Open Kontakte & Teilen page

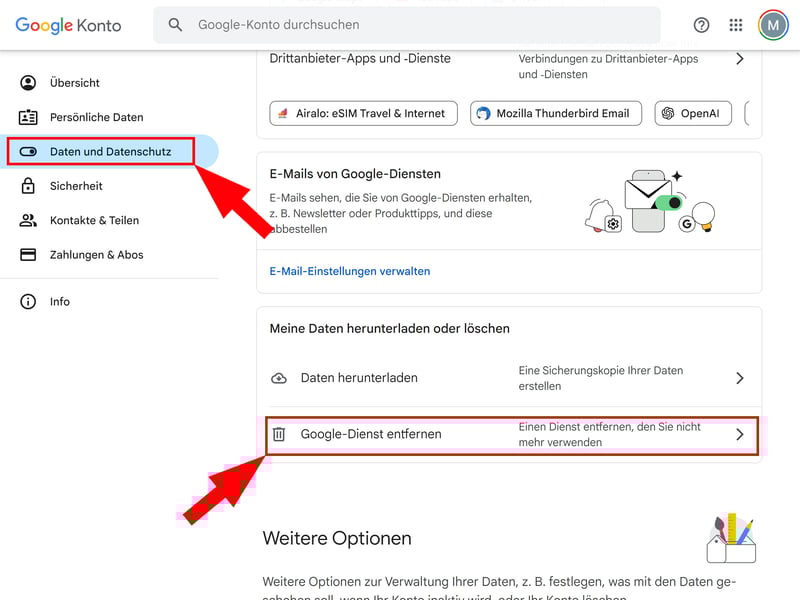(x=94, y=220)
